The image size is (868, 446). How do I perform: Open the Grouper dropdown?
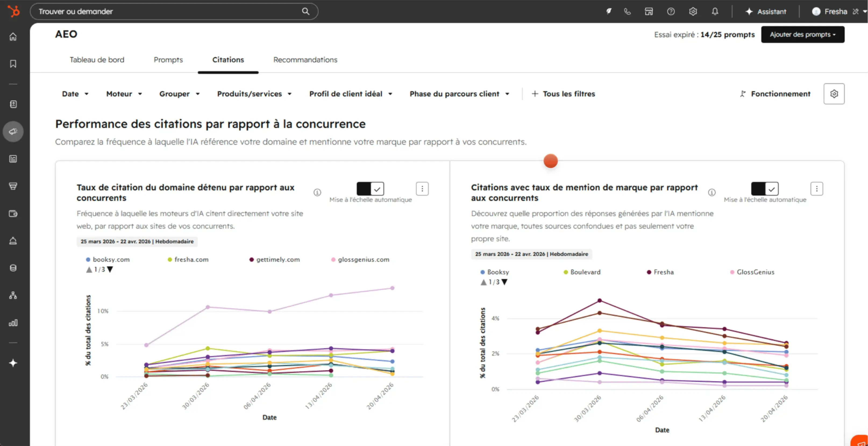[x=180, y=94]
